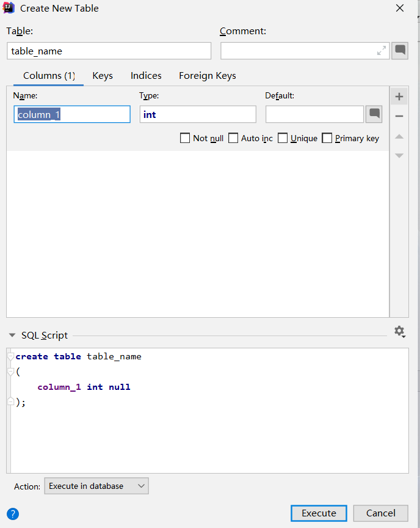This screenshot has width=420, height=528.
Task: Collapse the SQL Script section
Action: tap(12, 335)
